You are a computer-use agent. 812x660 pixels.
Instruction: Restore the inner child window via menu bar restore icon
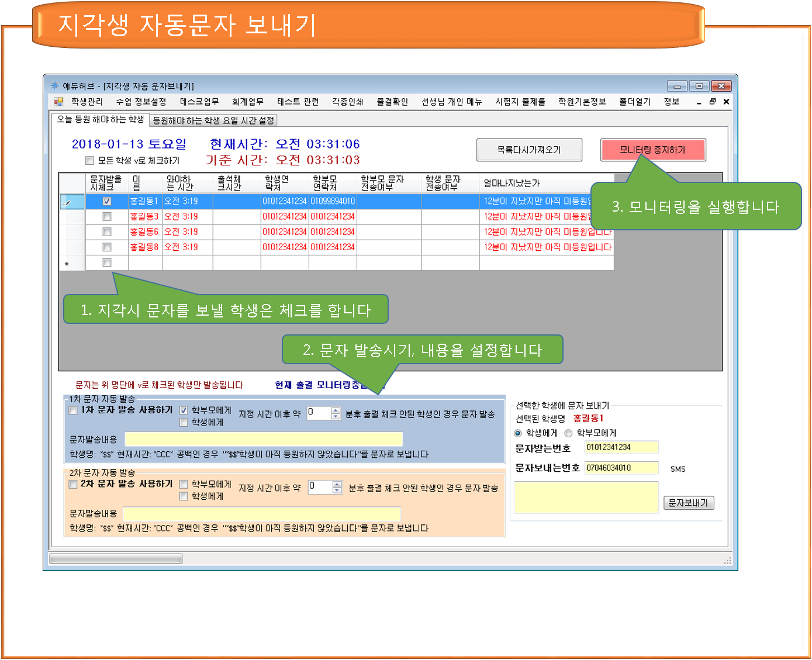click(713, 102)
